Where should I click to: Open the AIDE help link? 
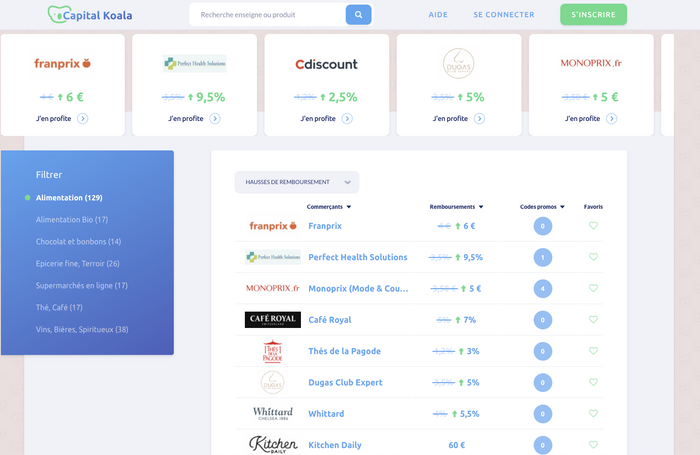click(x=438, y=15)
